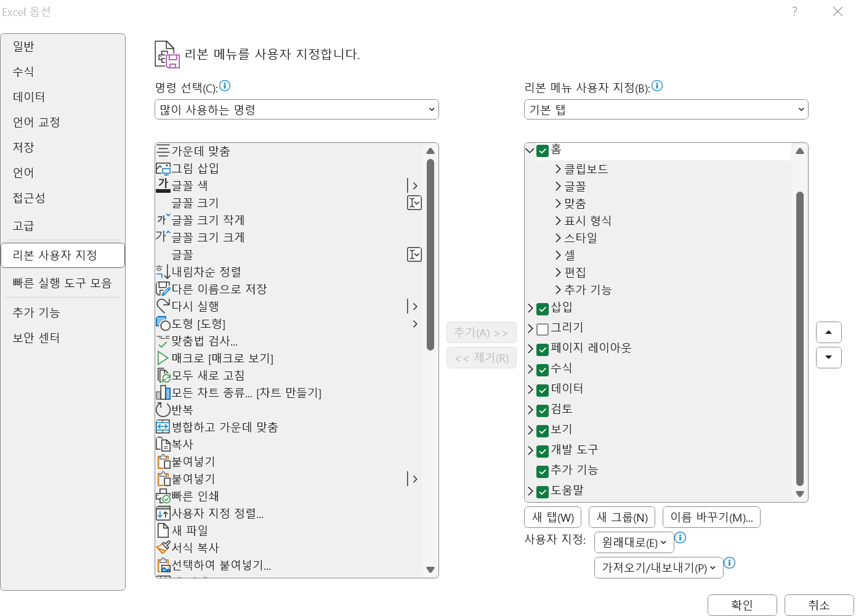Click the 새 탭(W) button
The height and width of the screenshot is (616, 856).
[x=552, y=517]
